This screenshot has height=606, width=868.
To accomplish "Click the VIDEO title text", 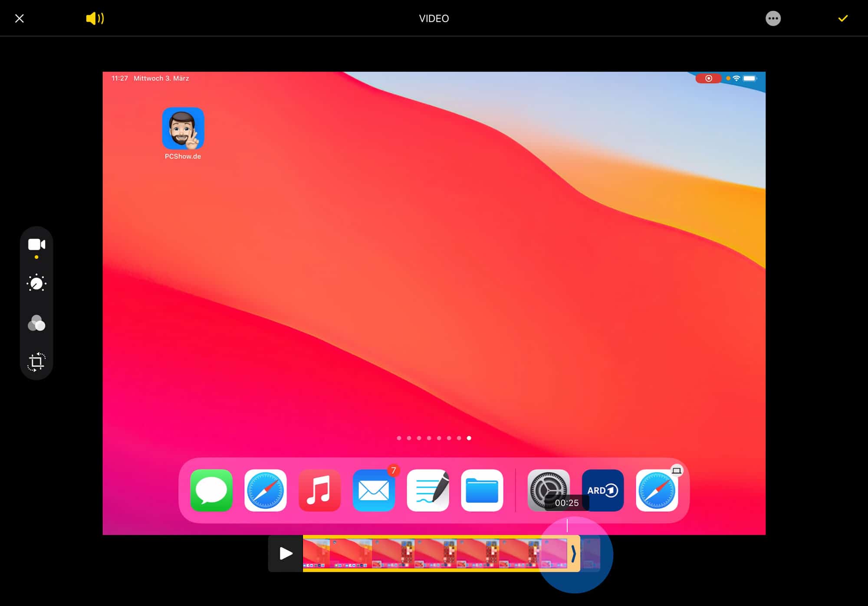I will click(434, 18).
